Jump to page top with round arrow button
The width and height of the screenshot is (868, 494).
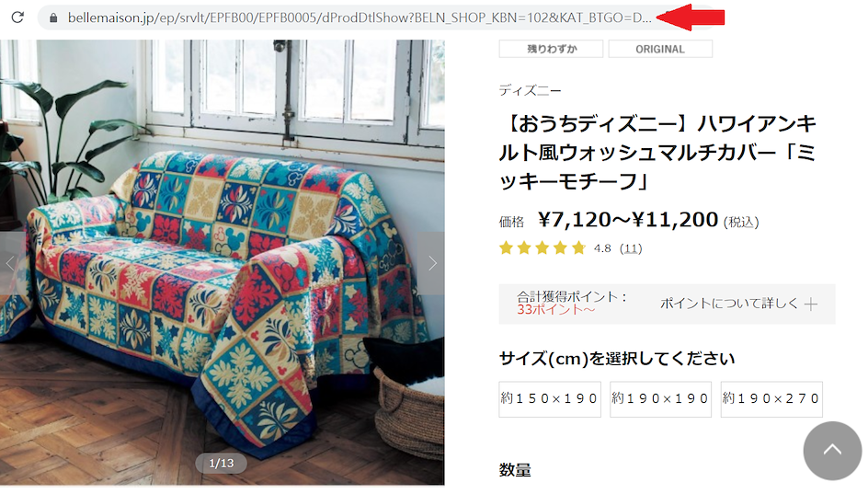(832, 450)
